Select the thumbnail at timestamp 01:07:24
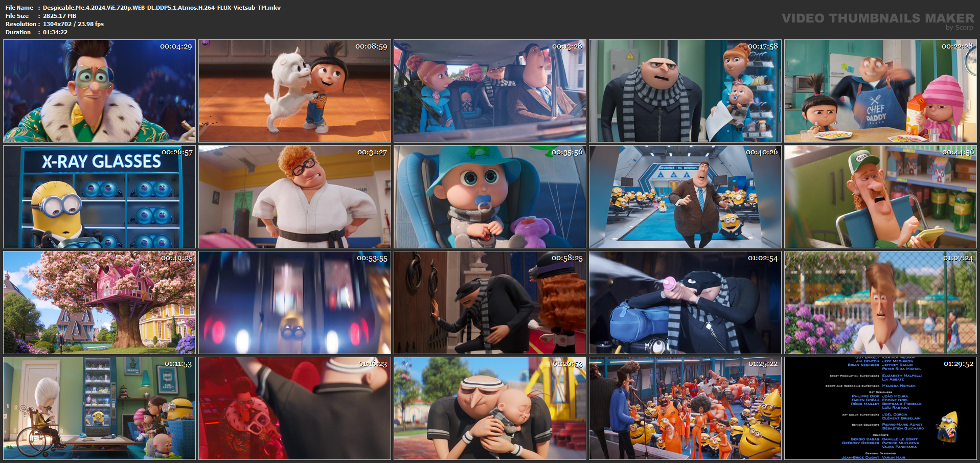Image resolution: width=980 pixels, height=463 pixels. (881, 303)
